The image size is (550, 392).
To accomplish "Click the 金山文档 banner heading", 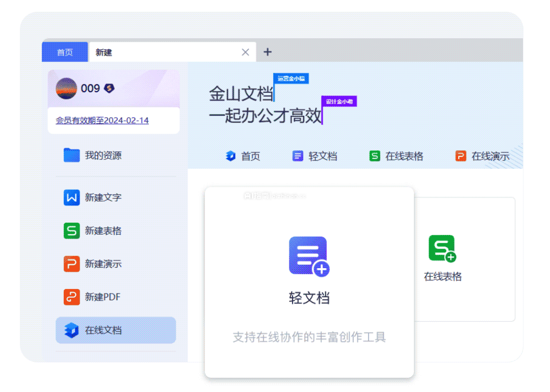I will pyautogui.click(x=241, y=94).
